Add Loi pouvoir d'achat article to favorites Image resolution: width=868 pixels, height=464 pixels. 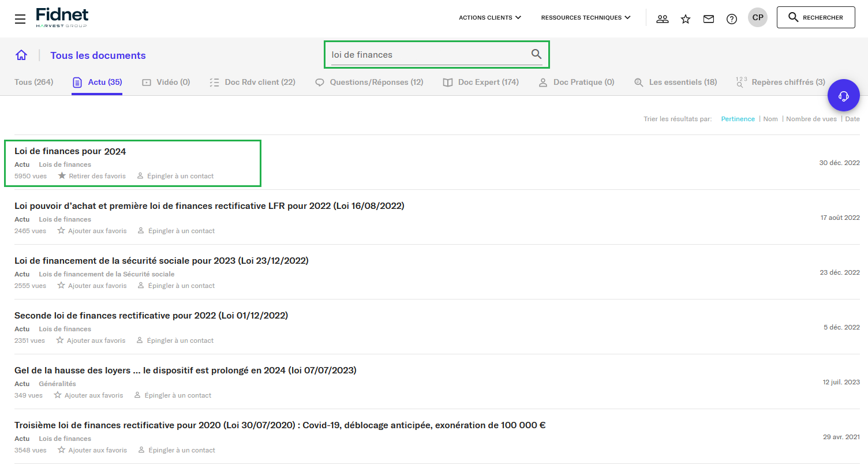tap(92, 231)
